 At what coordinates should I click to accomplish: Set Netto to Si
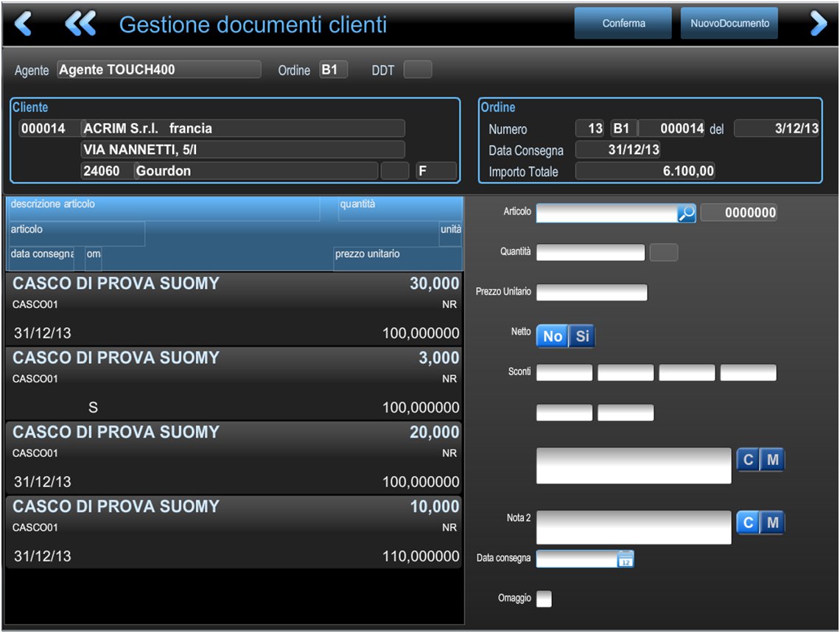(582, 336)
